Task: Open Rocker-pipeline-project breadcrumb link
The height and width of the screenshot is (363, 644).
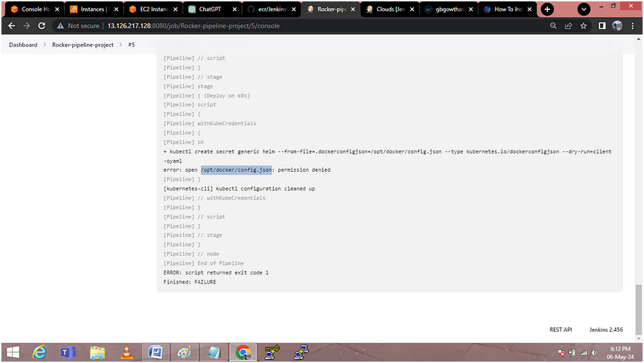Action: (x=83, y=45)
